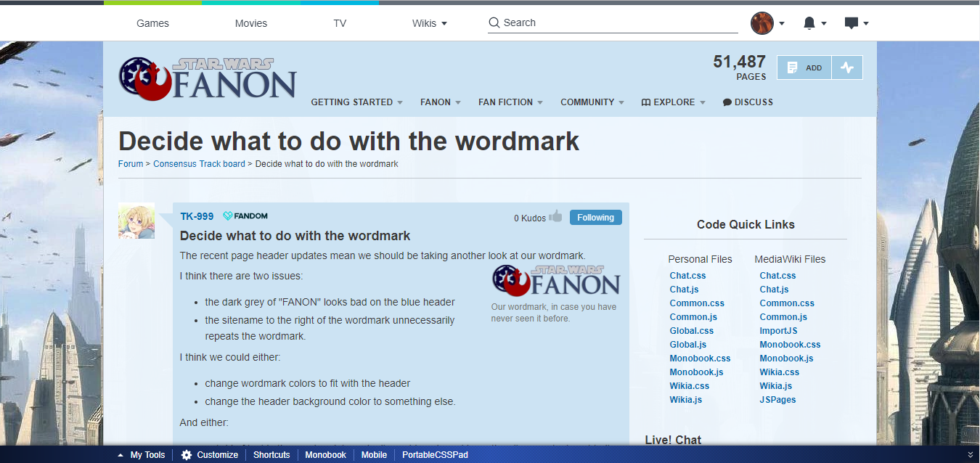980x463 pixels.
Task: Click the Customize gear icon
Action: point(187,455)
